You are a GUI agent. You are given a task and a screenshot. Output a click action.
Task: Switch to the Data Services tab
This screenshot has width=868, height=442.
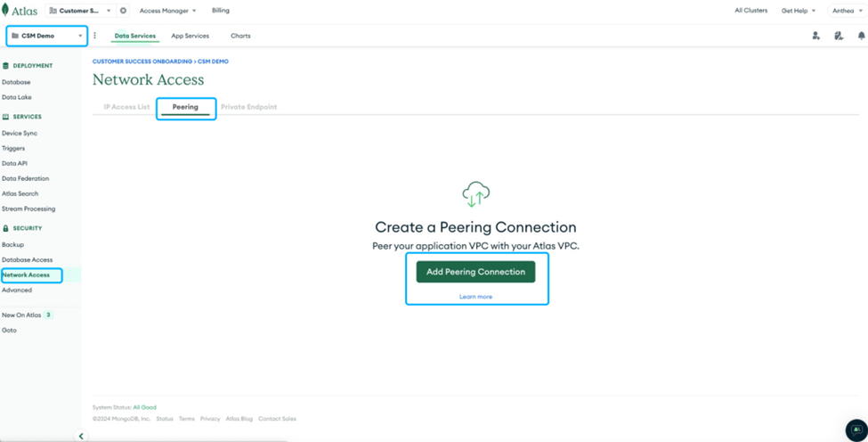coord(135,36)
